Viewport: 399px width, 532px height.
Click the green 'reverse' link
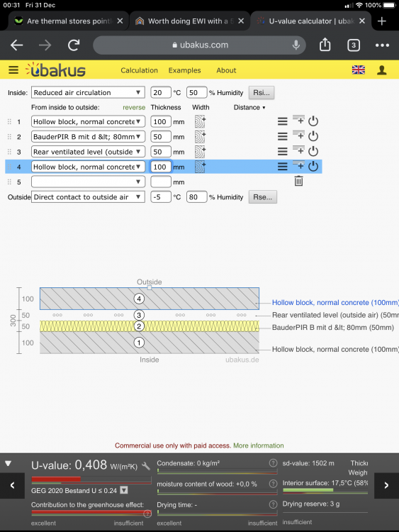pyautogui.click(x=134, y=108)
